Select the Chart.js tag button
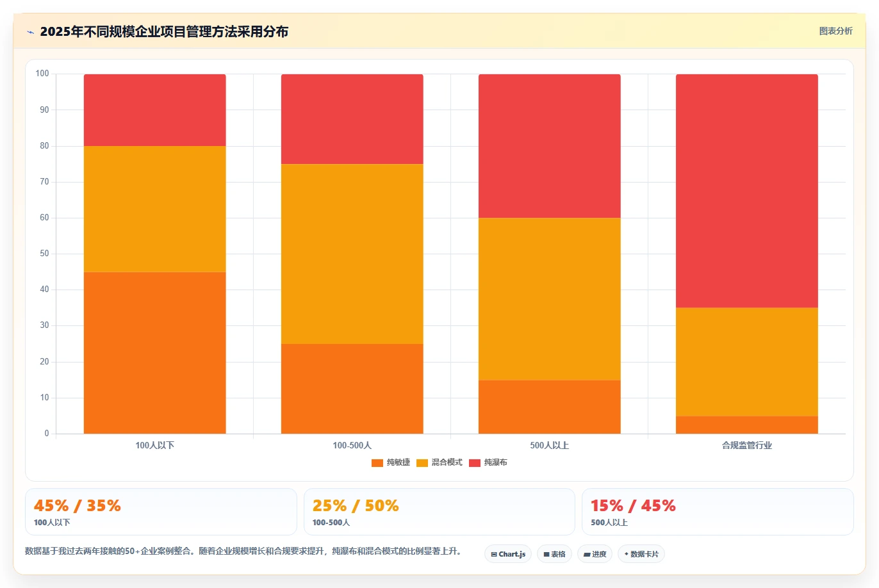Screen dimensions: 879x588 tap(508, 554)
